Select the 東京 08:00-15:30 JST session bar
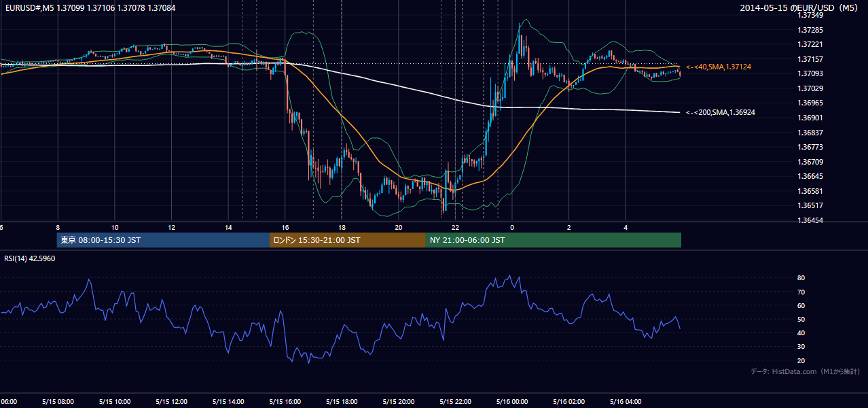The height and width of the screenshot is (408, 868). (163, 240)
